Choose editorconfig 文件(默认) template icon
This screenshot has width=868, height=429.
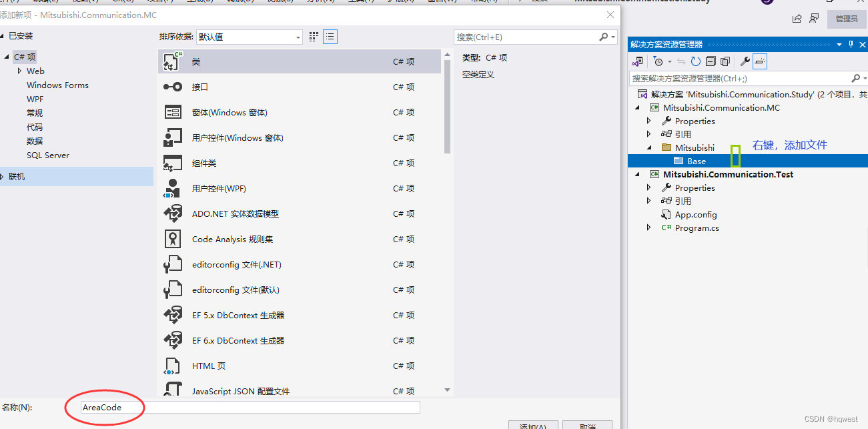pos(173,290)
